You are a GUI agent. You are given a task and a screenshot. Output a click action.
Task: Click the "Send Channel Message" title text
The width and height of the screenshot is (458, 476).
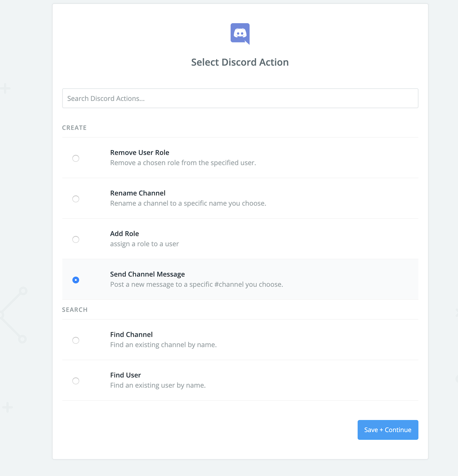click(x=148, y=274)
